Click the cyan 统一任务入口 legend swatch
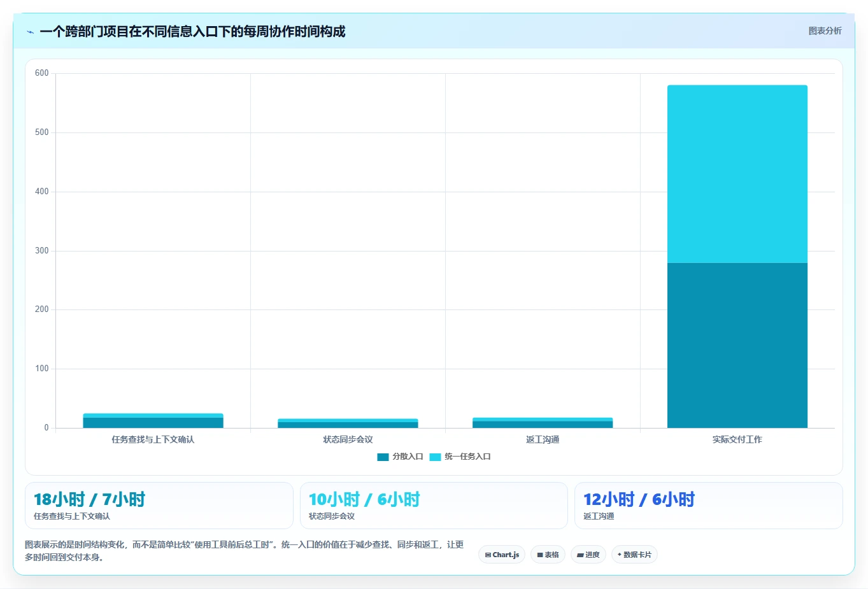The width and height of the screenshot is (868, 589). 435,457
